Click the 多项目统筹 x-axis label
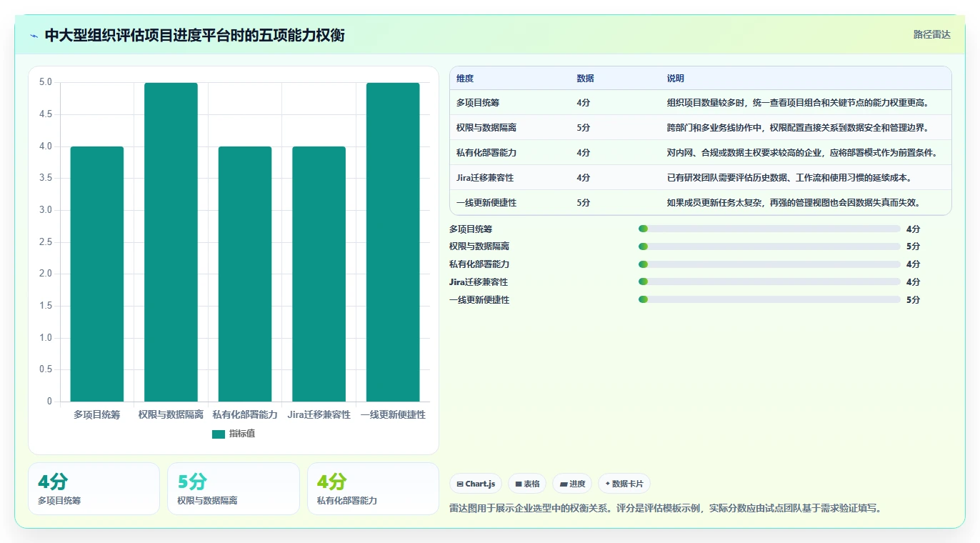 point(97,414)
